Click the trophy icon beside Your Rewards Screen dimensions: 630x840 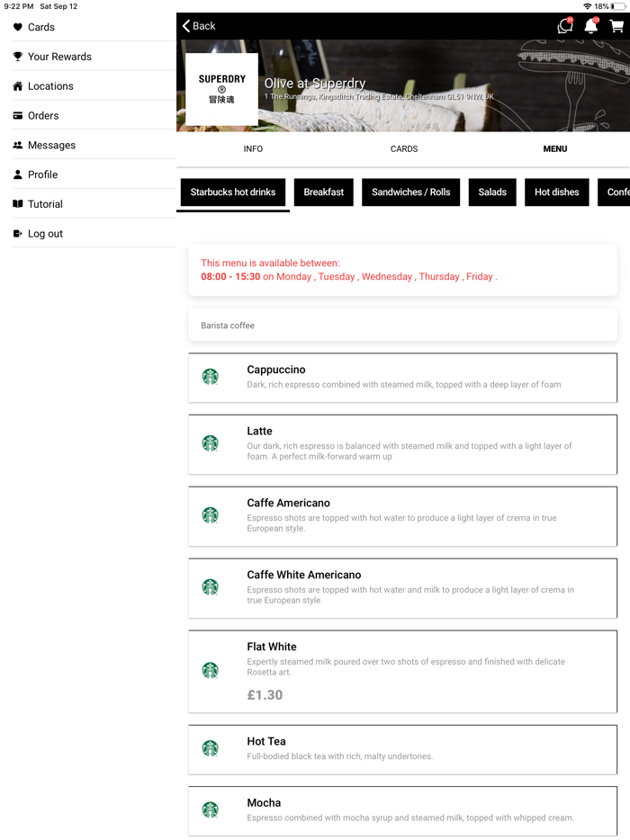point(18,57)
